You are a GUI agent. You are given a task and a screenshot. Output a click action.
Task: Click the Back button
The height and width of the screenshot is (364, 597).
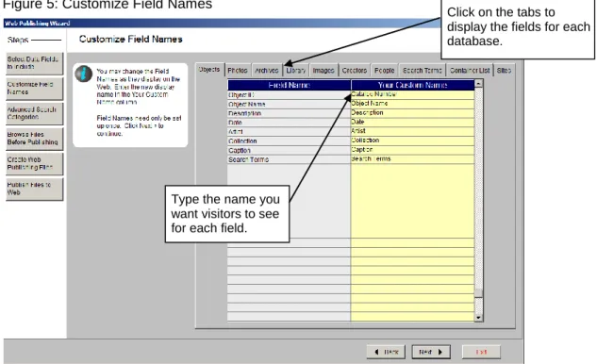coord(386,352)
